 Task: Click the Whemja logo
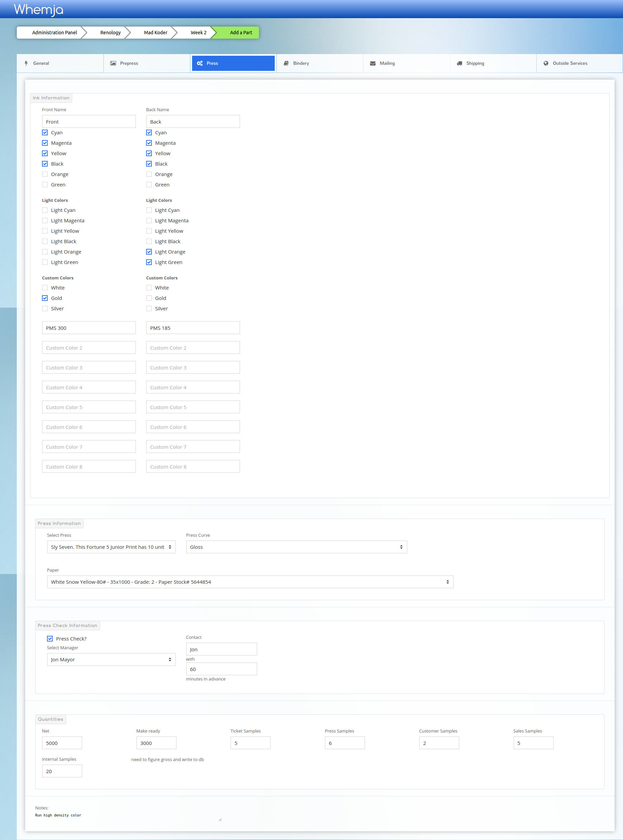pyautogui.click(x=39, y=9)
